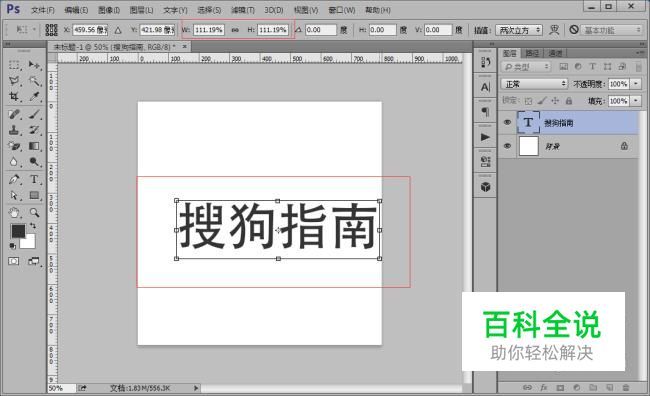Toggle lock image pixels brush icon

pyautogui.click(x=541, y=101)
